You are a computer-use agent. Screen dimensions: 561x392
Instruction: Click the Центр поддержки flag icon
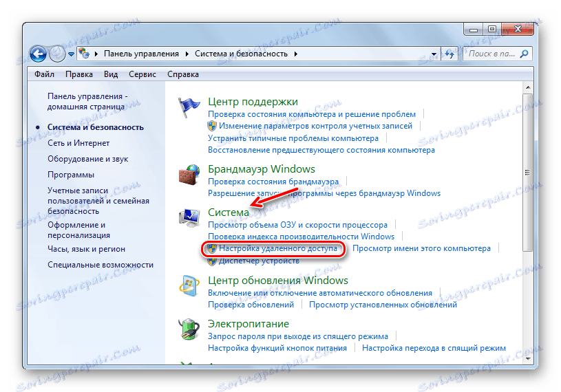click(189, 107)
